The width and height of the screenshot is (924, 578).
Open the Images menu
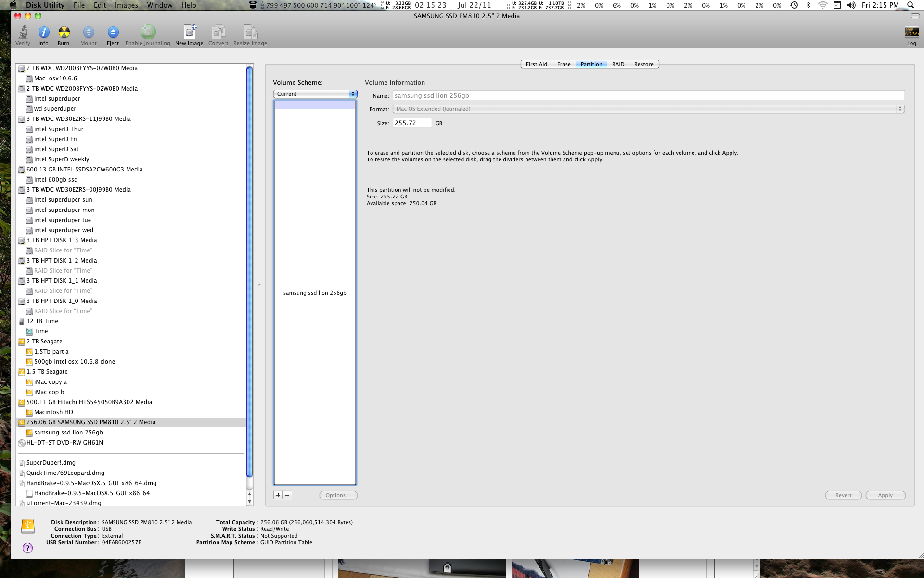(126, 5)
